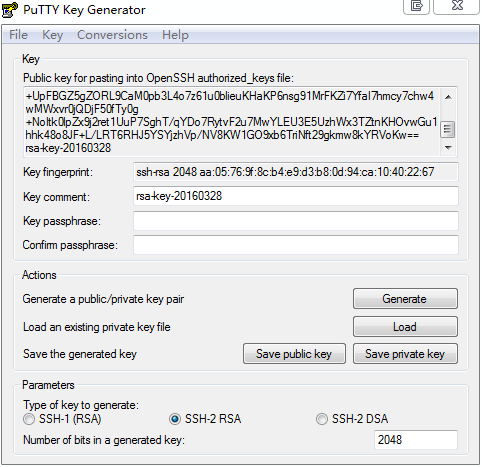Close the PuTTY Key Generator window
The image size is (482, 467).
[x=457, y=6]
